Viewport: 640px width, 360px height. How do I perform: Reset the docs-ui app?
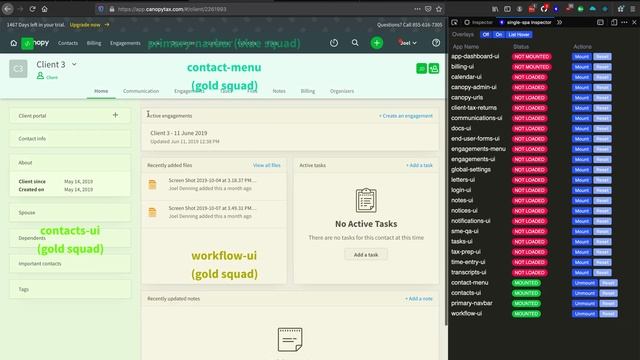tap(602, 129)
